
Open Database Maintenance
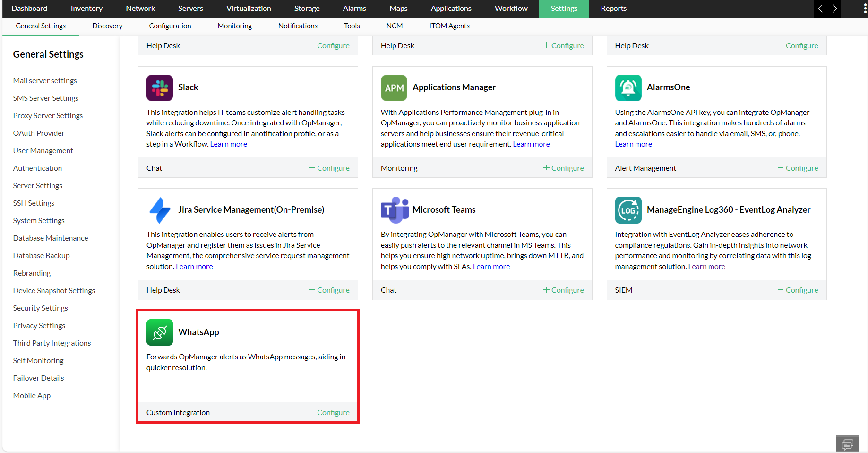(51, 238)
